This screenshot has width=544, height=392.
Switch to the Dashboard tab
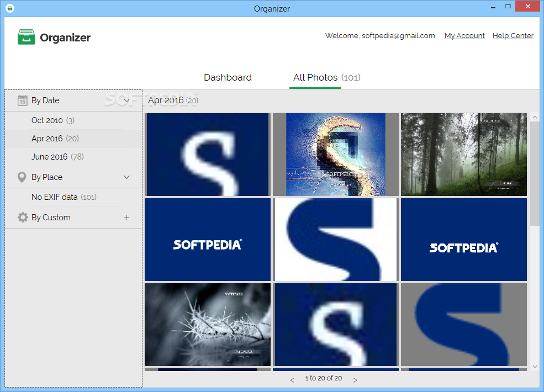click(228, 77)
